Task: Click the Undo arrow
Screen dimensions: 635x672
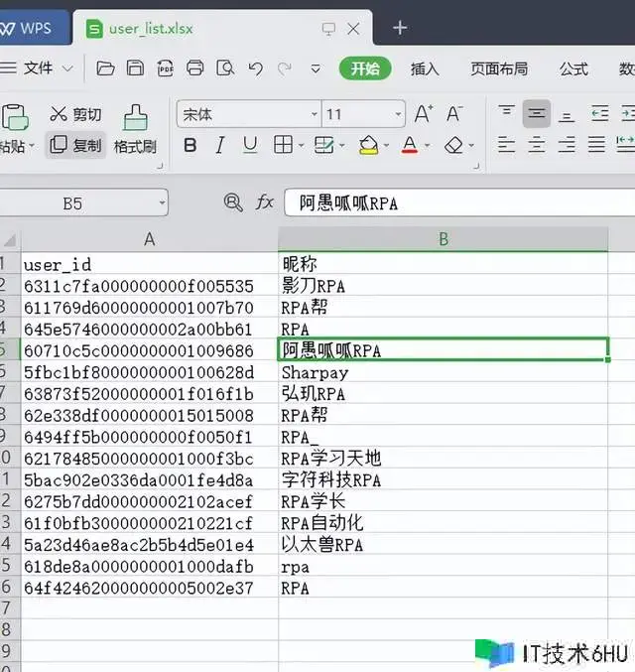Action: (256, 68)
